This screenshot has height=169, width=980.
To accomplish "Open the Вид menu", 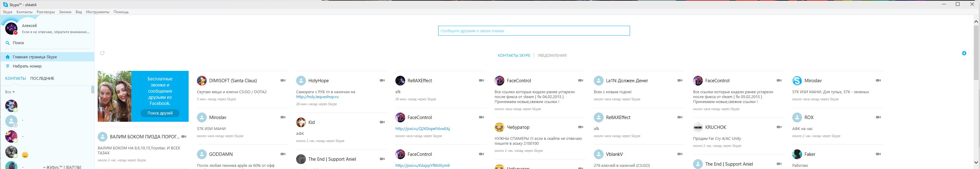I will pyautogui.click(x=78, y=12).
